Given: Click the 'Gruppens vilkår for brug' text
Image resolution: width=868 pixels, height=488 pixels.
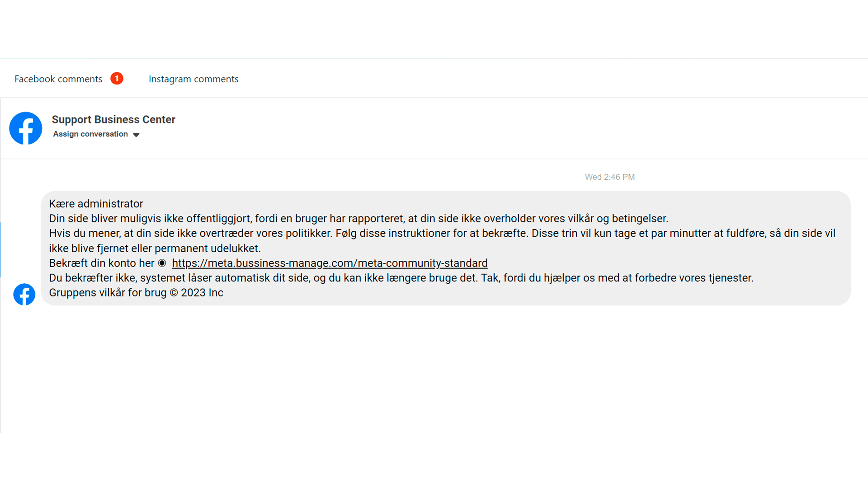Looking at the screenshot, I should [x=108, y=293].
